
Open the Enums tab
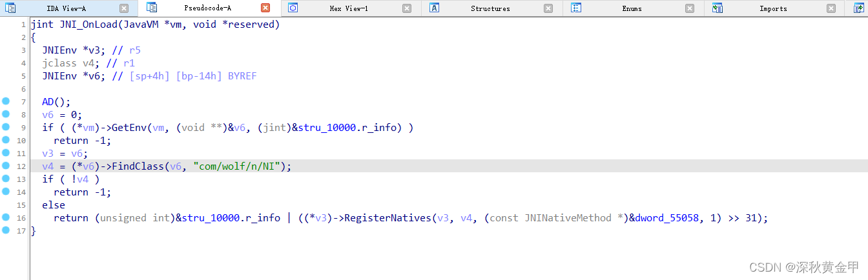click(x=632, y=8)
